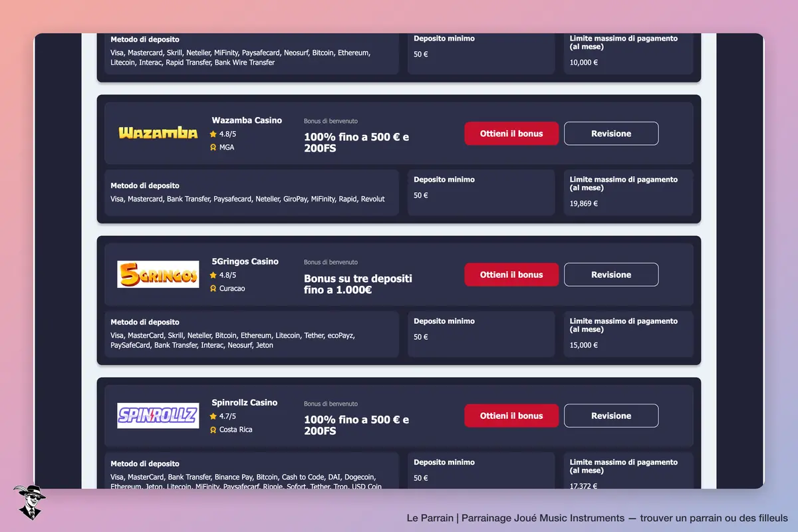
Task: Click the 50 € minimum deposit for Wazamba
Action: (421, 196)
